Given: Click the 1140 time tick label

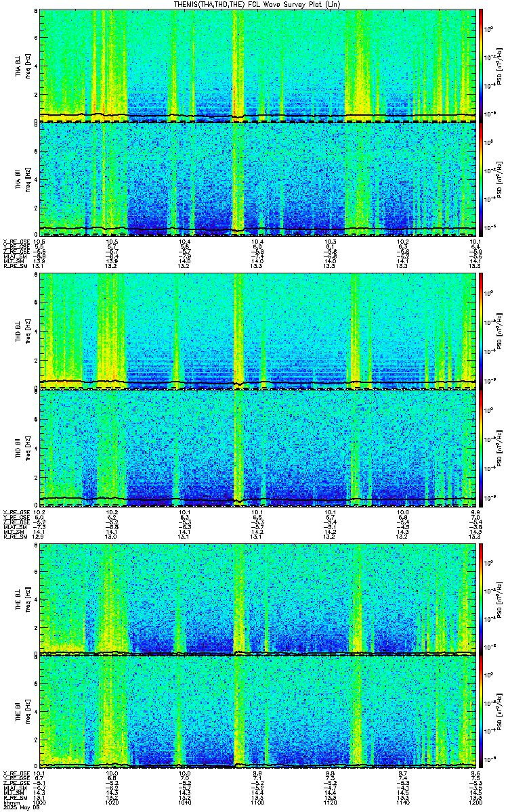Looking at the screenshot, I should pyautogui.click(x=403, y=803).
